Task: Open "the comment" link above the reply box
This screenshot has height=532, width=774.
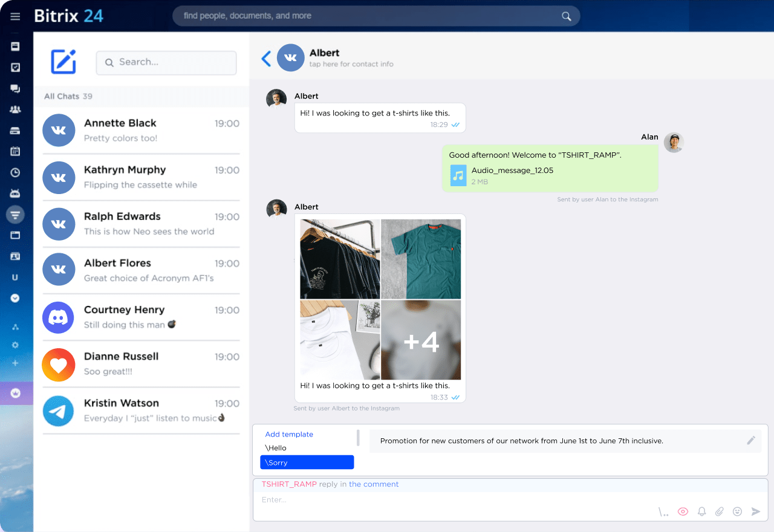Action: pos(374,484)
